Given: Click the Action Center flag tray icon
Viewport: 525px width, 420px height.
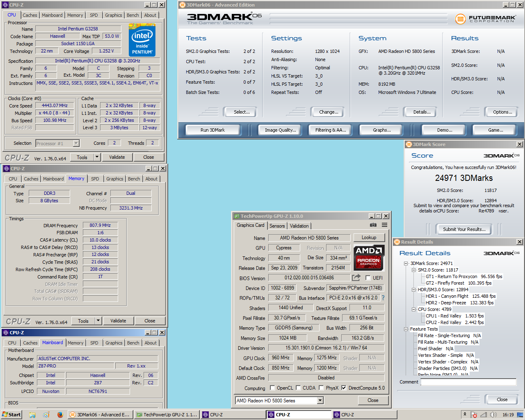Looking at the screenshot, I should tap(474, 415).
